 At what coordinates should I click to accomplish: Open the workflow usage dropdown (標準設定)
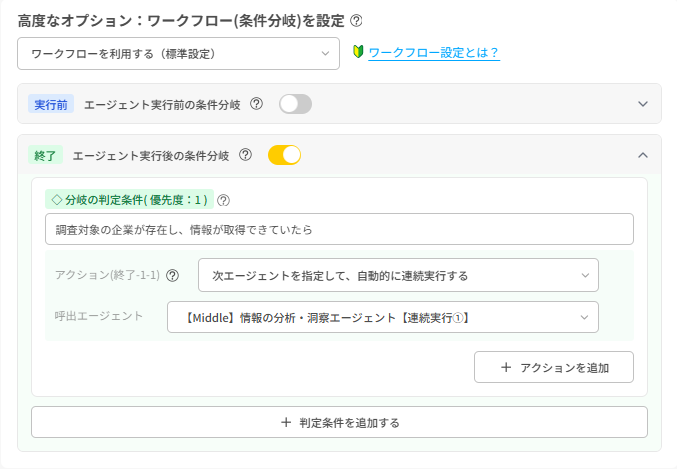click(180, 53)
